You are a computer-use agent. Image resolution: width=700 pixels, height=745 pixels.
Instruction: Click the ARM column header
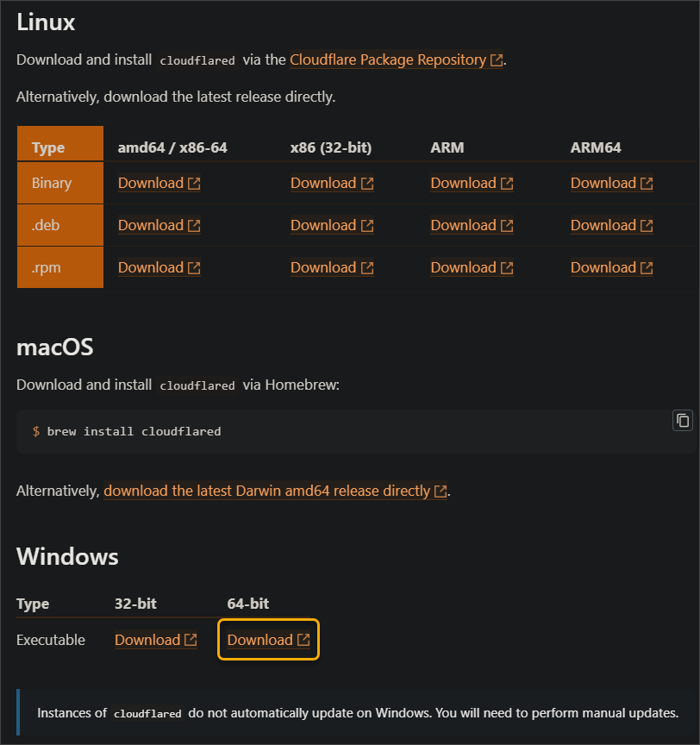click(x=447, y=147)
